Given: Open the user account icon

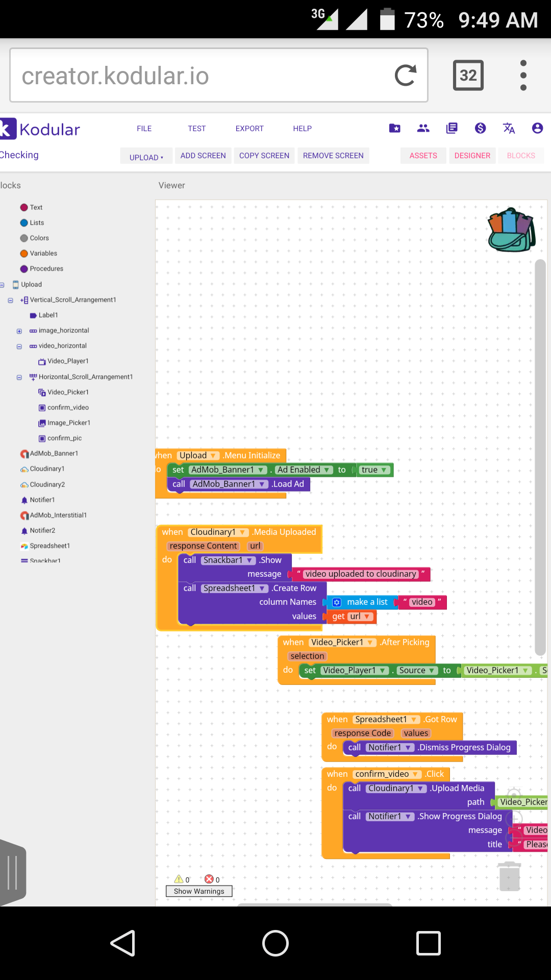Looking at the screenshot, I should [x=537, y=128].
